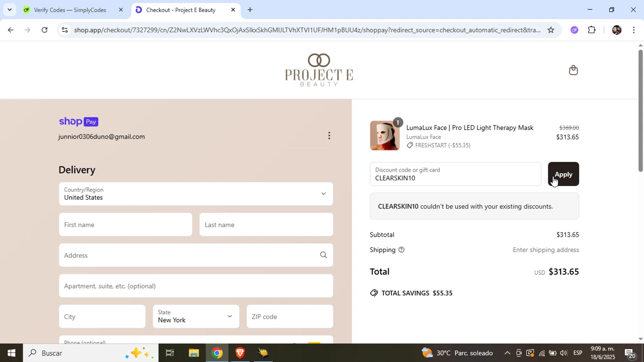Open the Chrome extensions puzzle icon

pyautogui.click(x=592, y=30)
